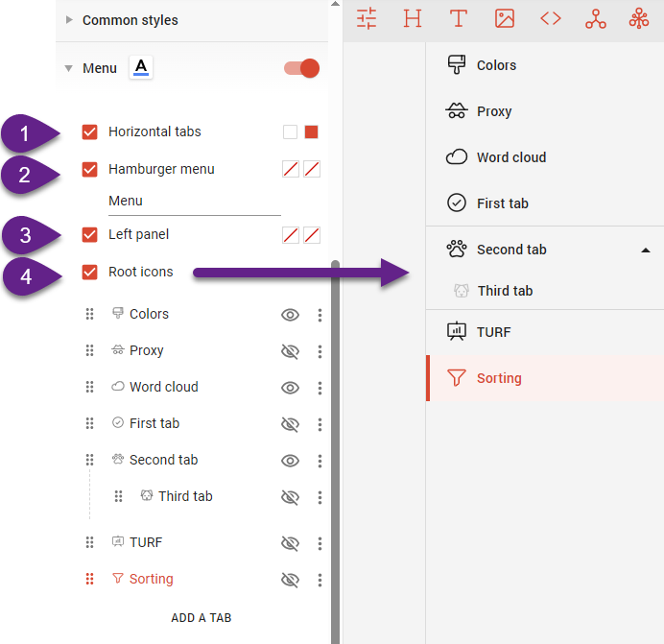Image resolution: width=664 pixels, height=644 pixels.
Task: Pick the red color swatch for Horizontal tabs
Action: pyautogui.click(x=311, y=131)
